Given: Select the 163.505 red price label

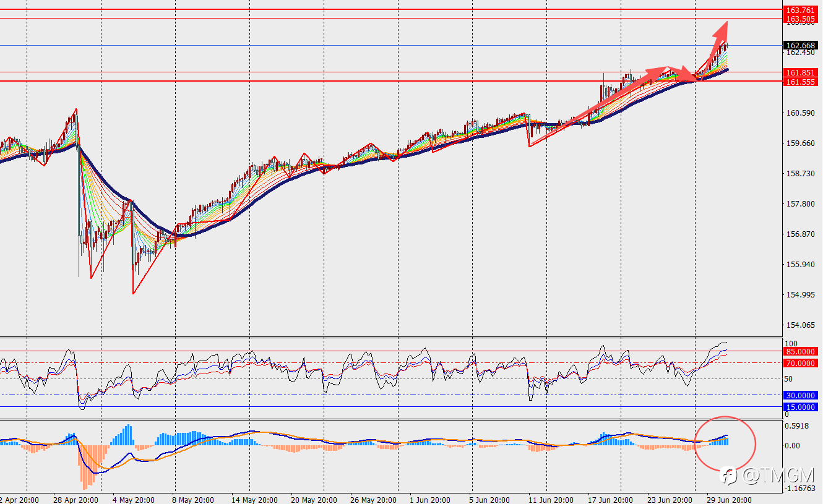Looking at the screenshot, I should pos(800,19).
